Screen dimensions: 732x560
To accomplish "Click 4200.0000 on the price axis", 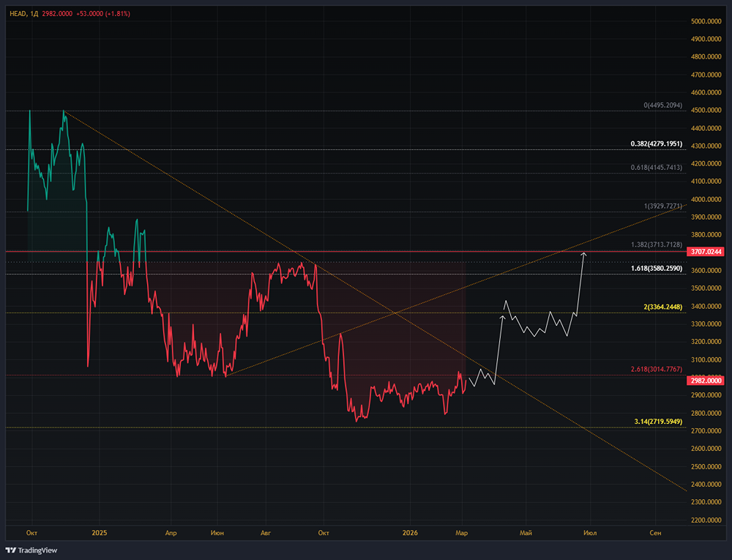I will (706, 164).
